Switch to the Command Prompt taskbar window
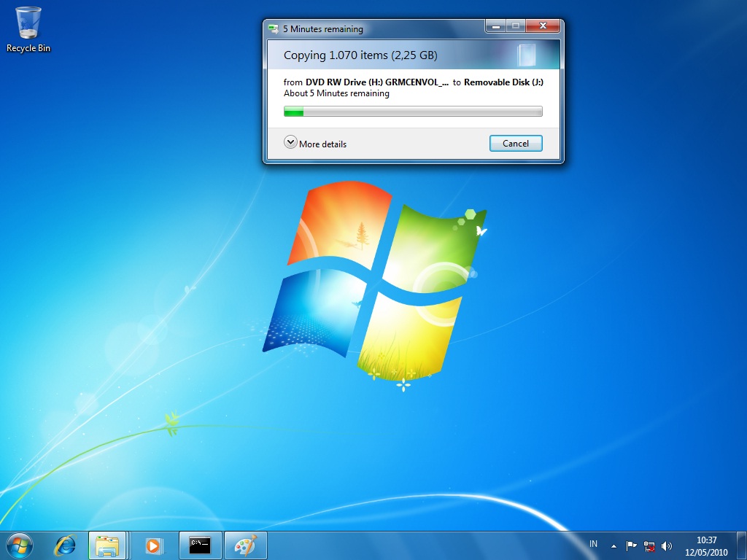The image size is (747, 560). click(200, 545)
